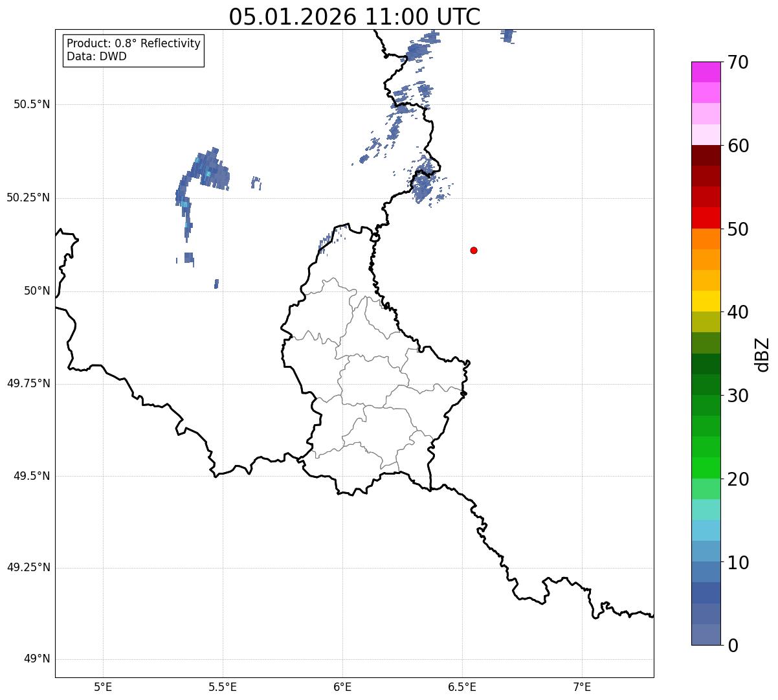Viewport: 778px width, 700px height.
Task: Click the 50.5°N latitude label
Action: click(x=32, y=104)
